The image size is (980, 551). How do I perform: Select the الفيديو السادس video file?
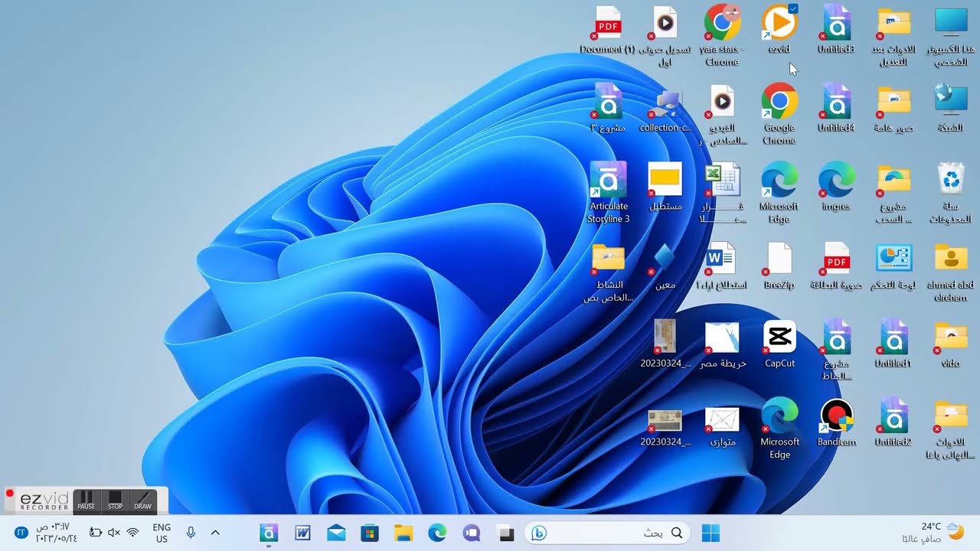(722, 115)
